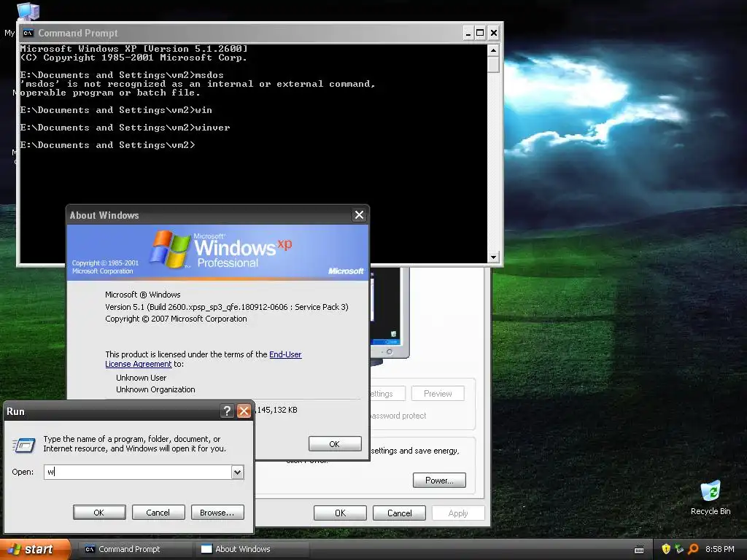This screenshot has height=560, width=747.
Task: Click Cancel in Display Properties window
Action: click(399, 513)
